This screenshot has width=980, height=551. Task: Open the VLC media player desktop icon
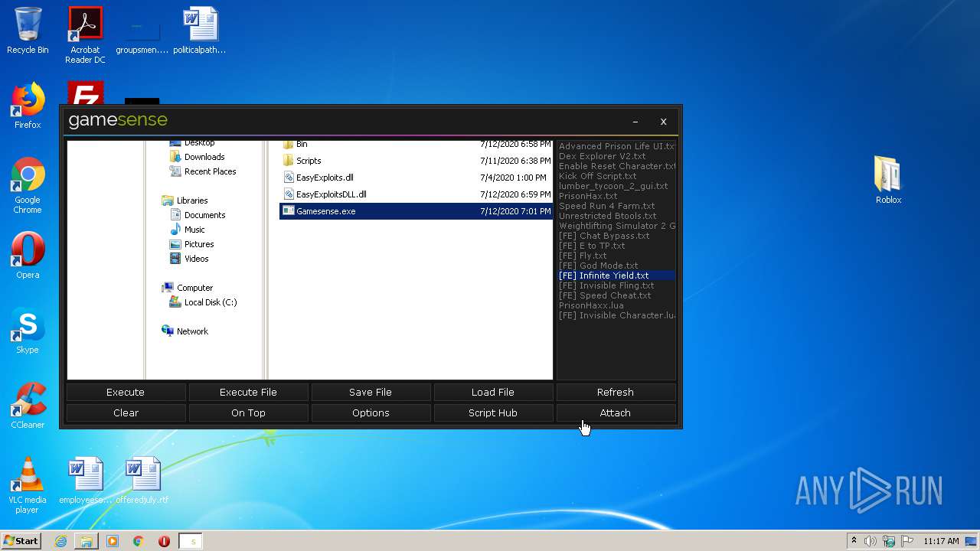pyautogui.click(x=28, y=485)
